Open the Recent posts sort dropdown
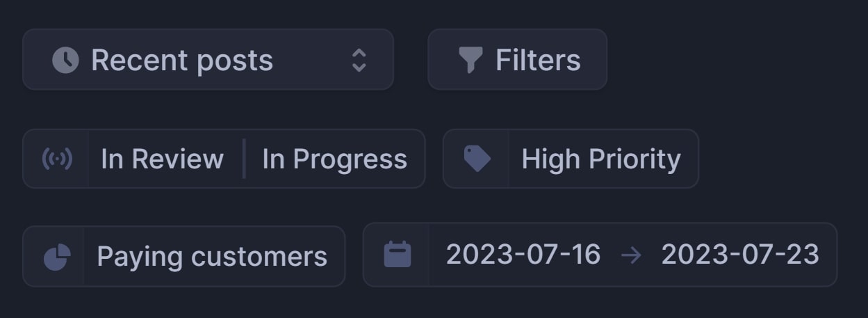This screenshot has height=318, width=868. click(x=208, y=60)
